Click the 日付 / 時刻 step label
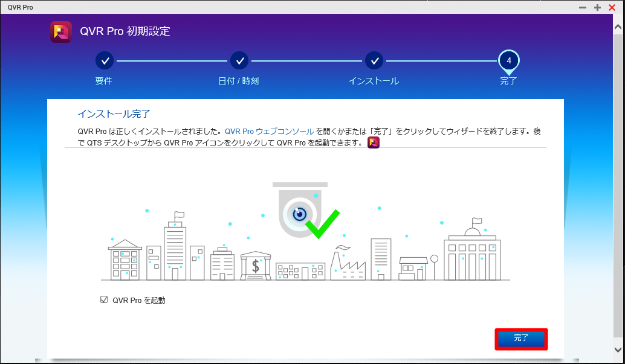 click(x=239, y=81)
